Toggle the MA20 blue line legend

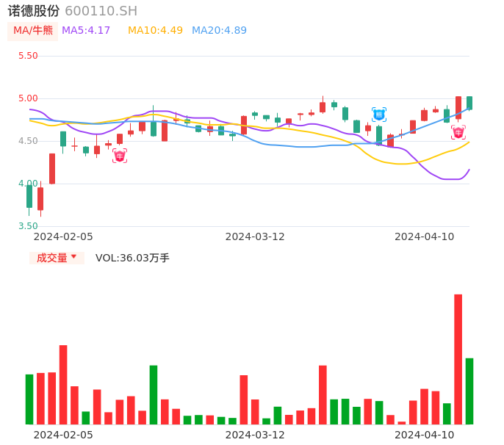(219, 31)
